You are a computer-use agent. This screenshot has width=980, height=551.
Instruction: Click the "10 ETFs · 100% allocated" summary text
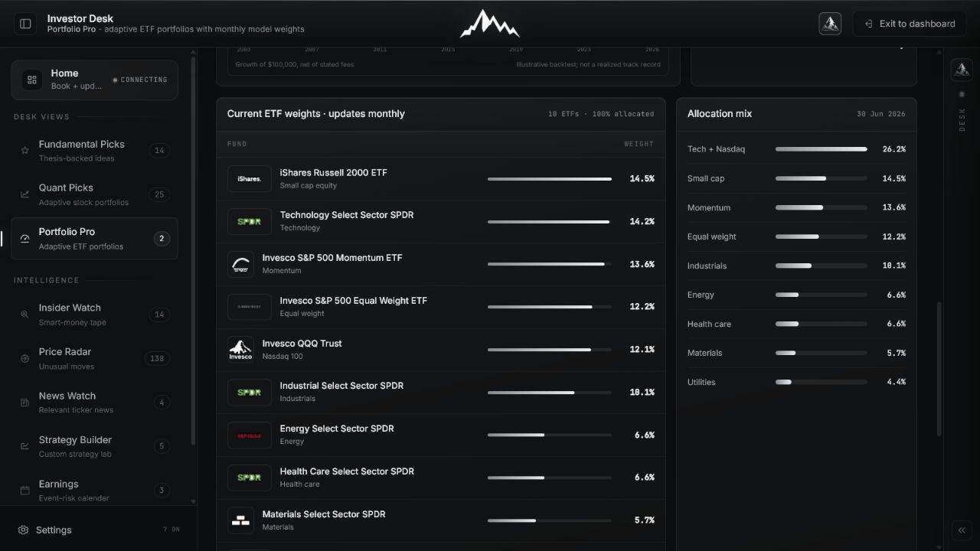pos(601,114)
